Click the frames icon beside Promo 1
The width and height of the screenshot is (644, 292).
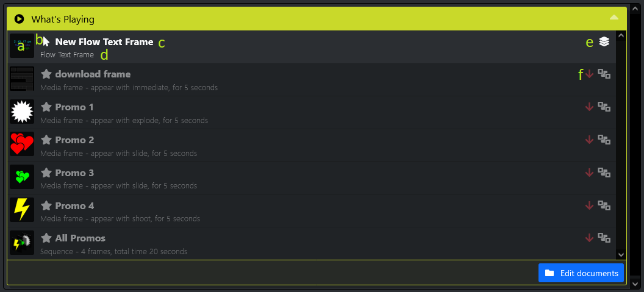click(x=604, y=107)
